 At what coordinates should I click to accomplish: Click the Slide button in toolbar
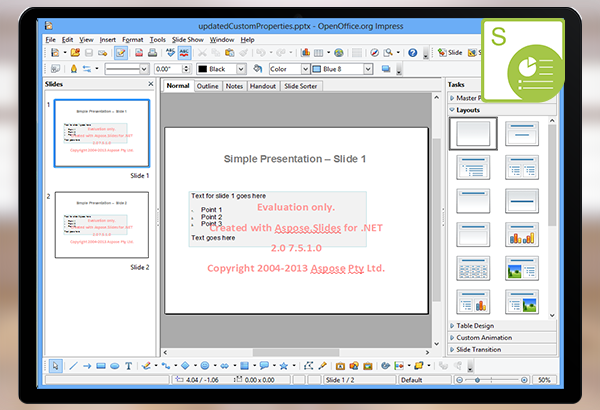(450, 52)
